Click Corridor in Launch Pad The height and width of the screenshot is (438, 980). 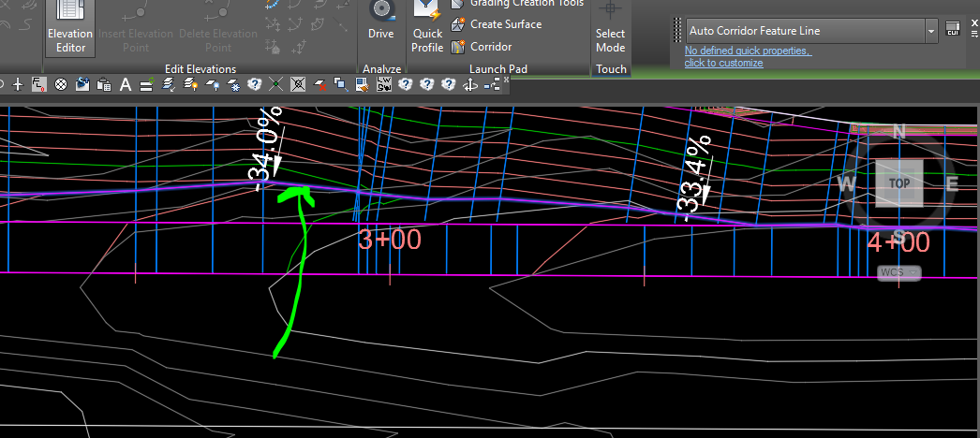point(482,47)
